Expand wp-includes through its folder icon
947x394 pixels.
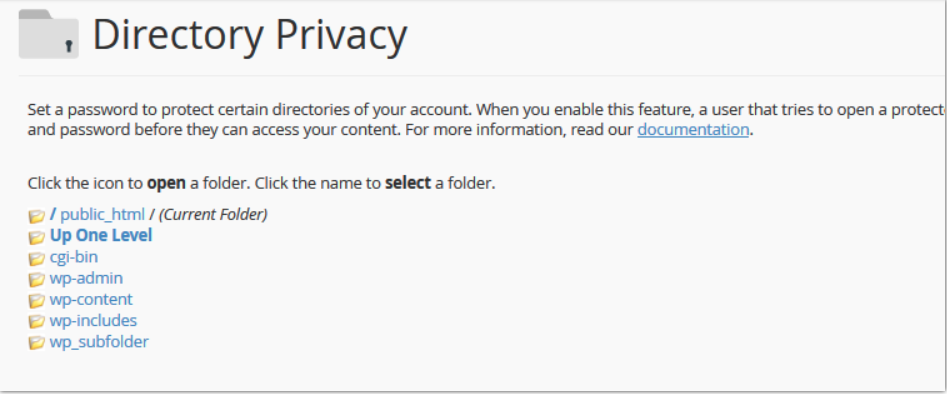[x=37, y=321]
